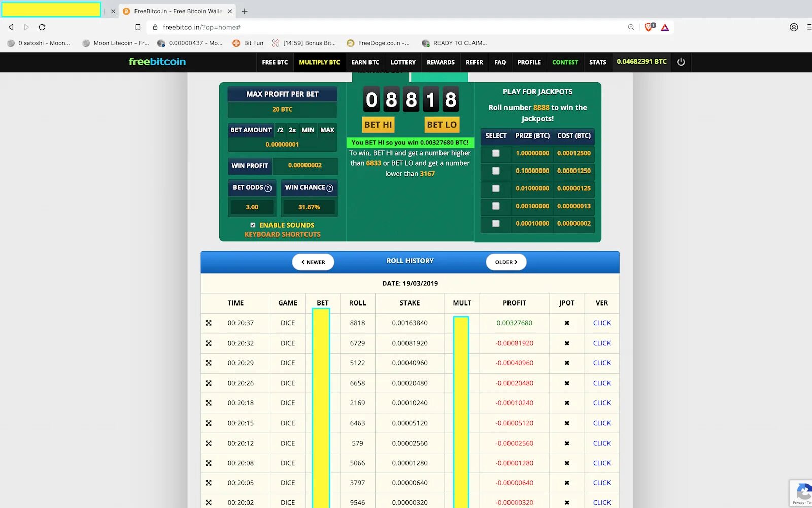This screenshot has width=812, height=508.
Task: Go back with the browser back arrow
Action: (x=11, y=27)
